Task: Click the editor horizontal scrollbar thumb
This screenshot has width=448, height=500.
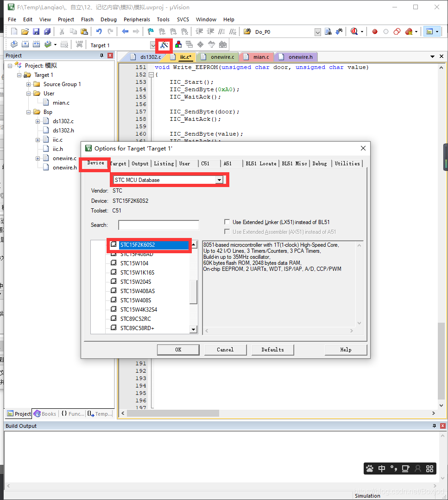Action: tap(173, 413)
